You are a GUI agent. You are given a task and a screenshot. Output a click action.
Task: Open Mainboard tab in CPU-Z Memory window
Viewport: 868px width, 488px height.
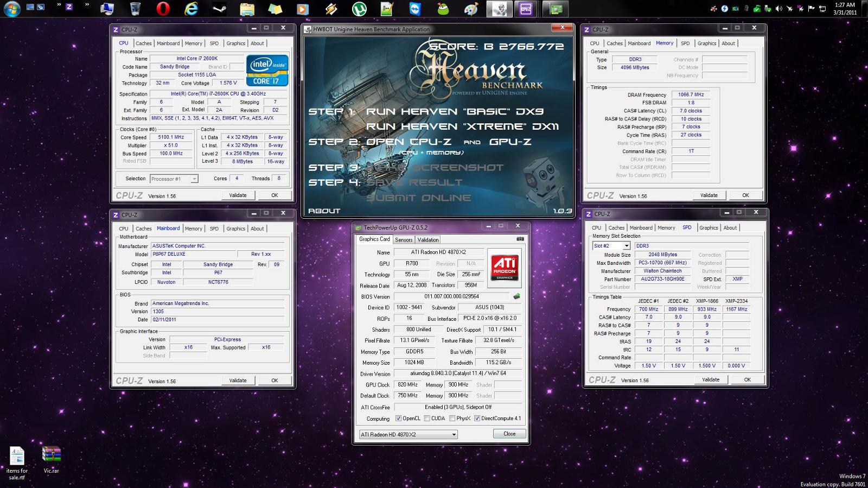pos(640,43)
